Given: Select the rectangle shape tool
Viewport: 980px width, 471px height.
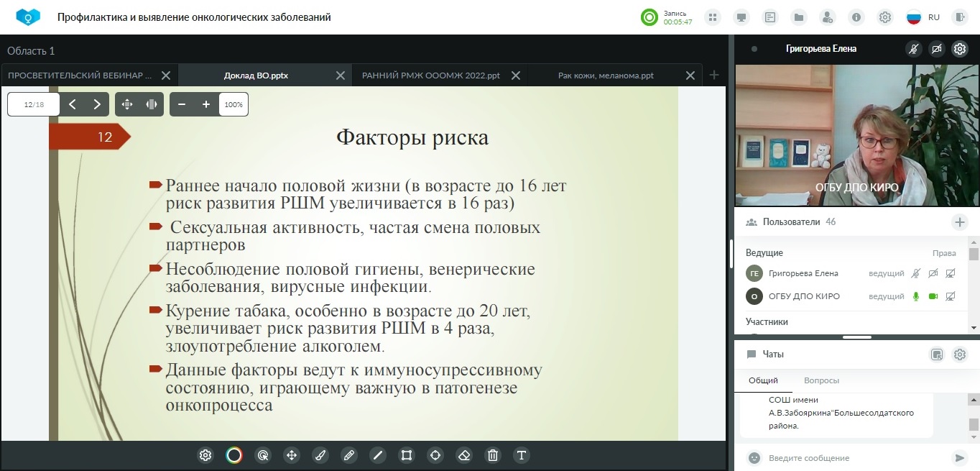Looking at the screenshot, I should tap(407, 455).
